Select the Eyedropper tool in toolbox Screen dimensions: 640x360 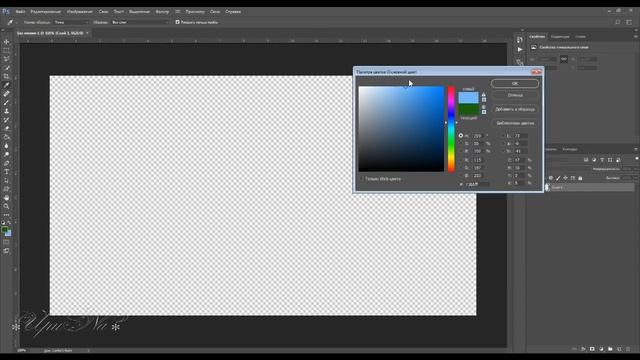tap(7, 85)
